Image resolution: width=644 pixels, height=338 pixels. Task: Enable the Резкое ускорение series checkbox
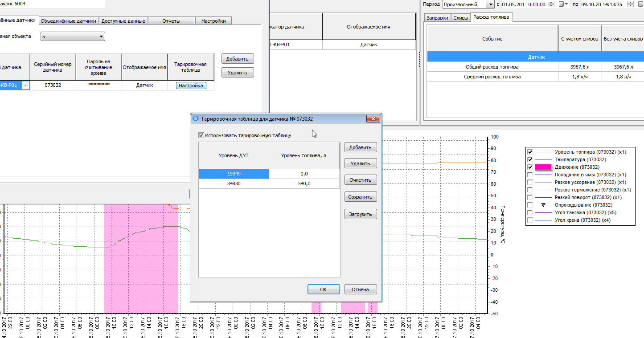click(530, 182)
